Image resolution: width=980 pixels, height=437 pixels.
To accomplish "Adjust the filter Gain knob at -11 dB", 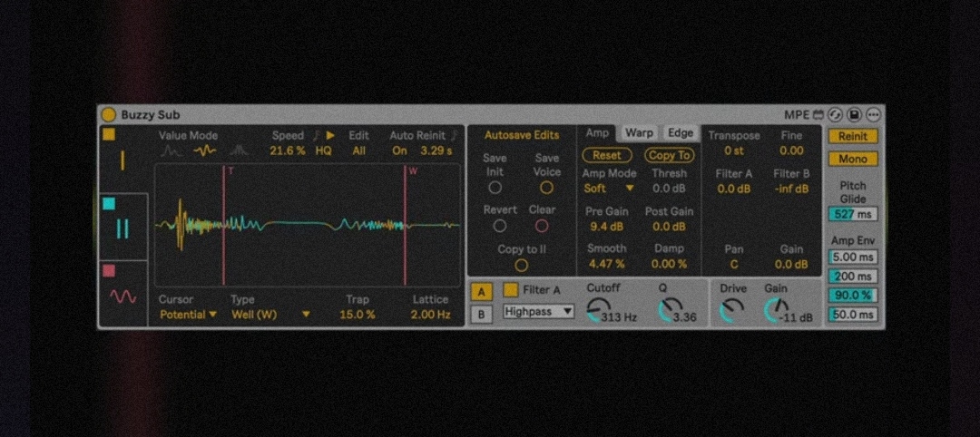I will click(776, 310).
